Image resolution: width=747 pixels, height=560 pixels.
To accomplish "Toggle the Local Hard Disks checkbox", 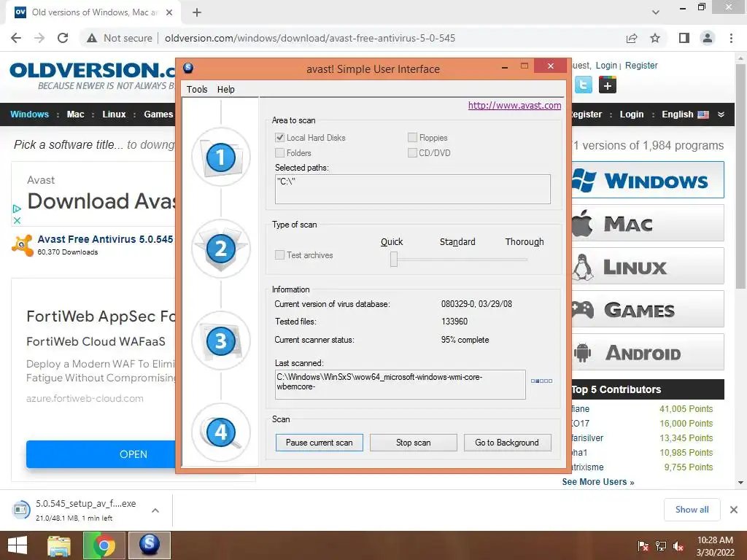I will 279,138.
